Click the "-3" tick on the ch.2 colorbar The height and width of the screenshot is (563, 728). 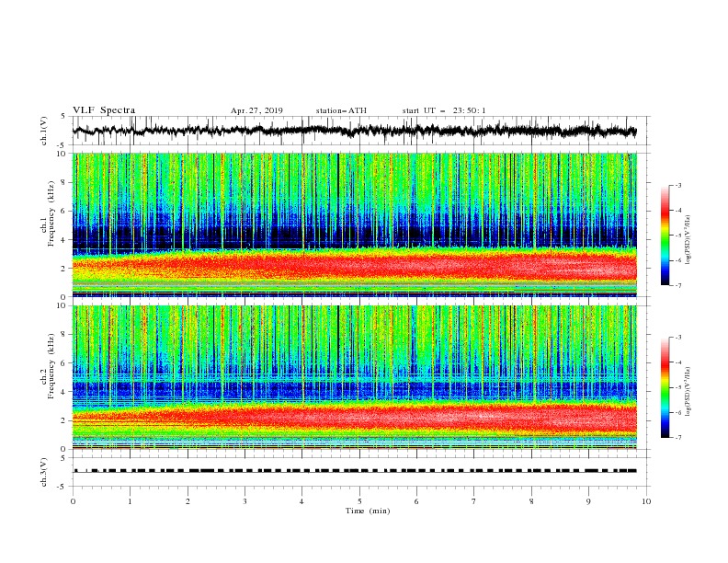(678, 338)
